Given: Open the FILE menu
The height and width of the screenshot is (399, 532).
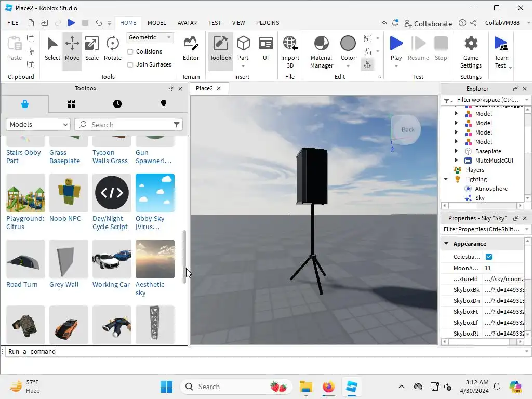Looking at the screenshot, I should (13, 23).
